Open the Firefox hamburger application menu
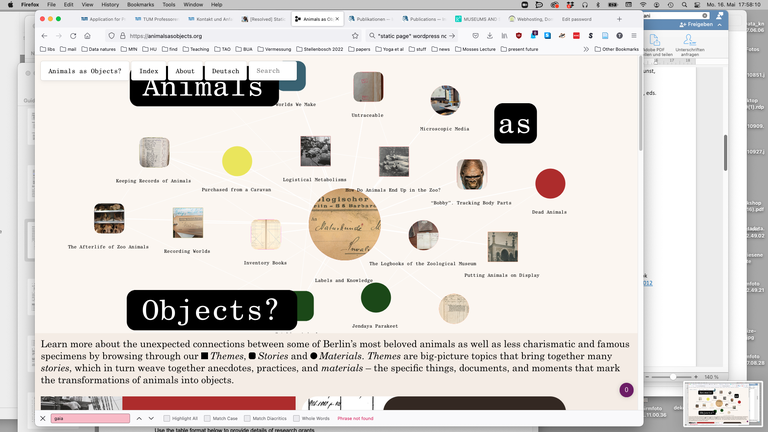The height and width of the screenshot is (432, 768). coord(634,36)
